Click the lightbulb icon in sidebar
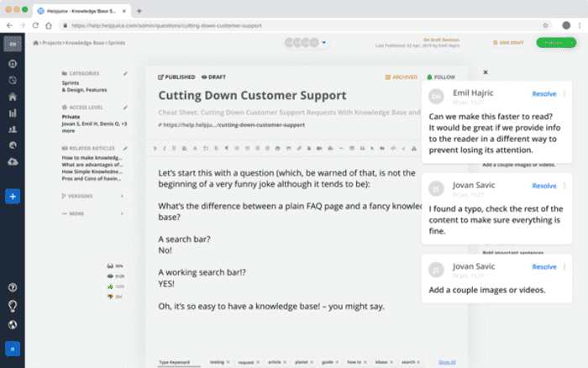This screenshot has height=368, width=588. pyautogui.click(x=13, y=306)
